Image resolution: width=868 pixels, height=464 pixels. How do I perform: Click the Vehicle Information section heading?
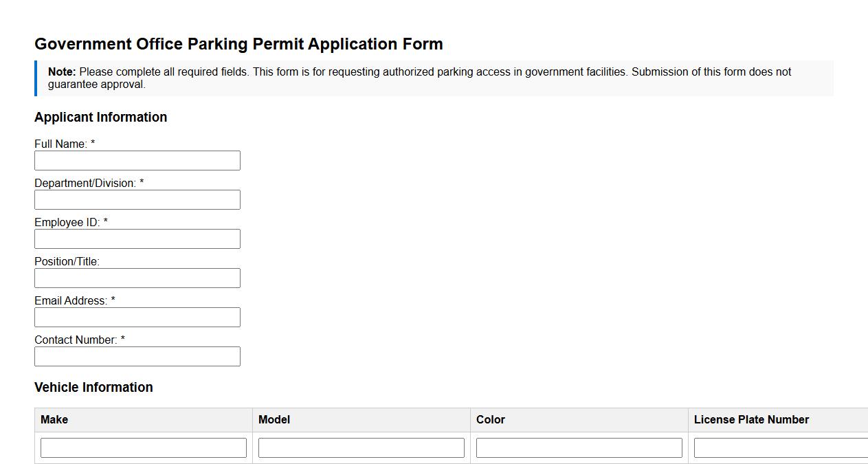point(93,387)
